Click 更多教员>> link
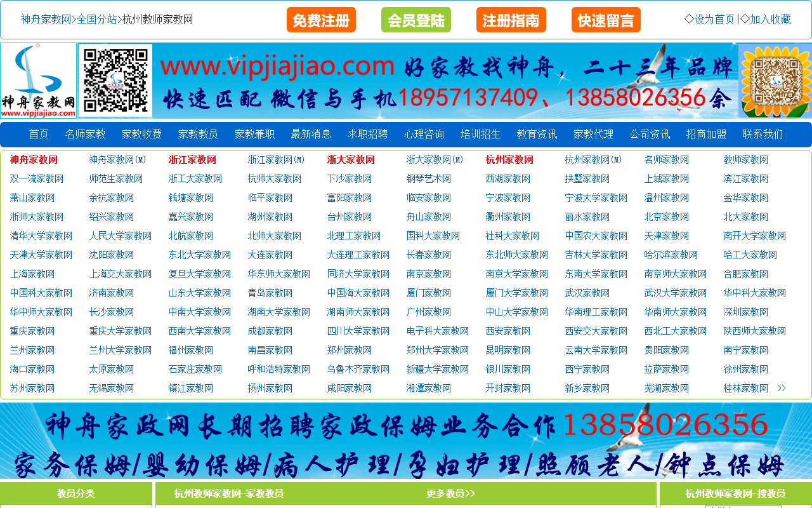The width and height of the screenshot is (812, 508). point(451,493)
